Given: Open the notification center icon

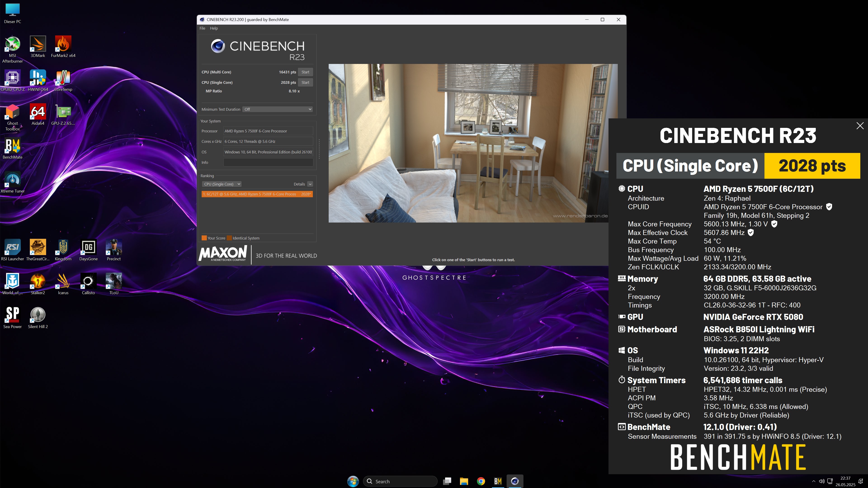Looking at the screenshot, I should [x=861, y=481].
